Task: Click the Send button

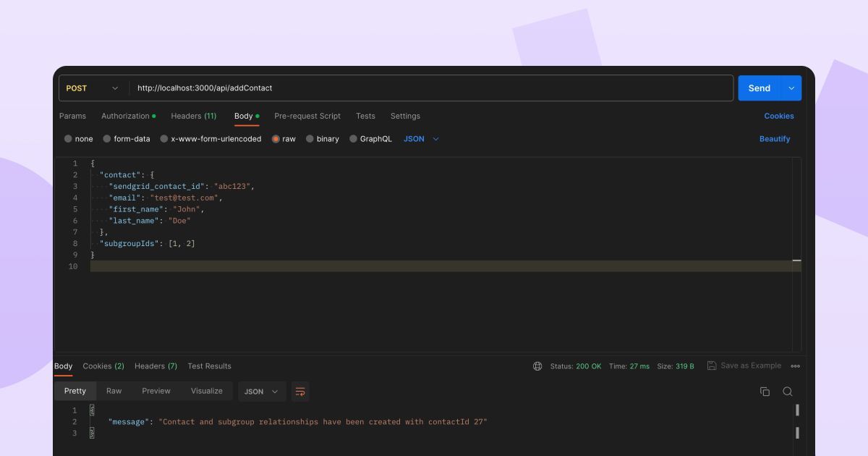Action: pos(759,88)
